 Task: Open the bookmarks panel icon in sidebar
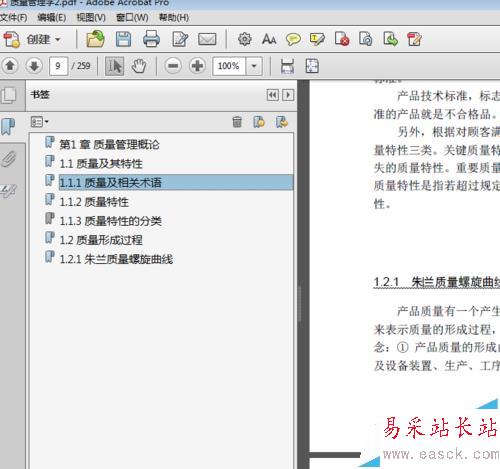[9, 127]
